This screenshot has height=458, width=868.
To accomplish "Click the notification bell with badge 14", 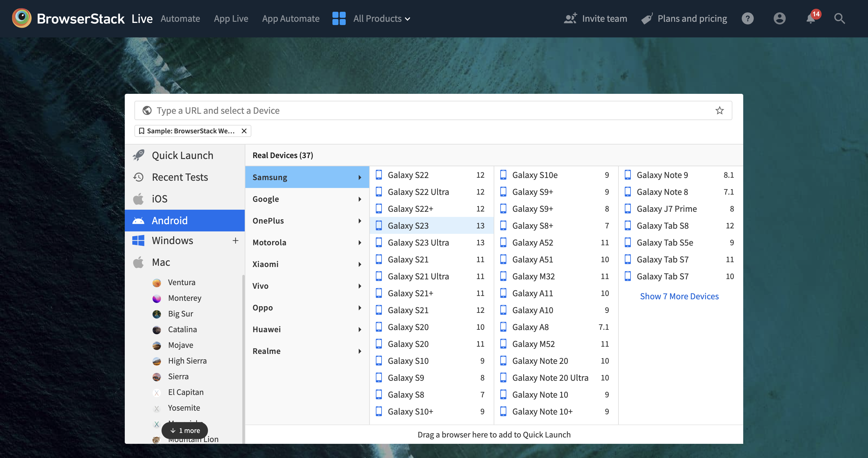I will pos(810,18).
